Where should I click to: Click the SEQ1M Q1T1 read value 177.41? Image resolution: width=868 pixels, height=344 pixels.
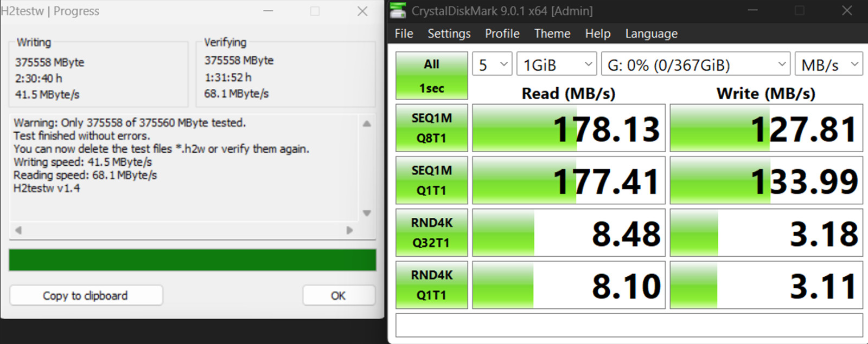point(606,181)
